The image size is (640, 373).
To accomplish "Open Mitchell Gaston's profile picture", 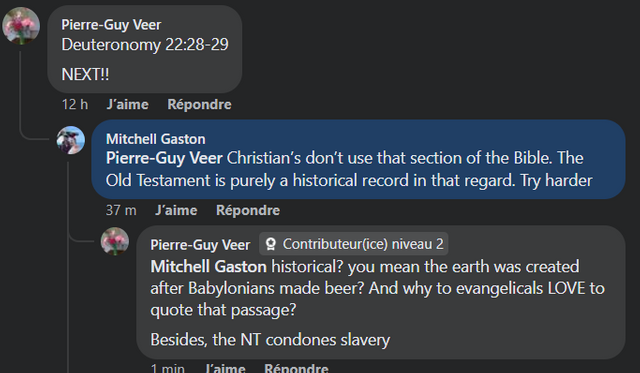I will point(71,140).
